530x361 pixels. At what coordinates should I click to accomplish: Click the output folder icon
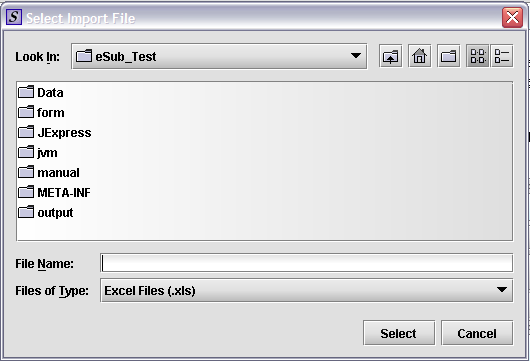[x=26, y=212]
